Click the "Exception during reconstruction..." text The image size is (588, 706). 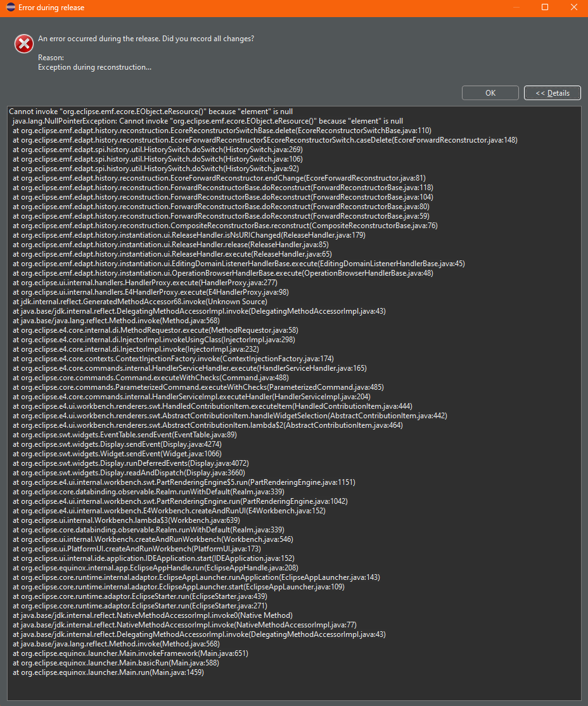click(x=94, y=67)
